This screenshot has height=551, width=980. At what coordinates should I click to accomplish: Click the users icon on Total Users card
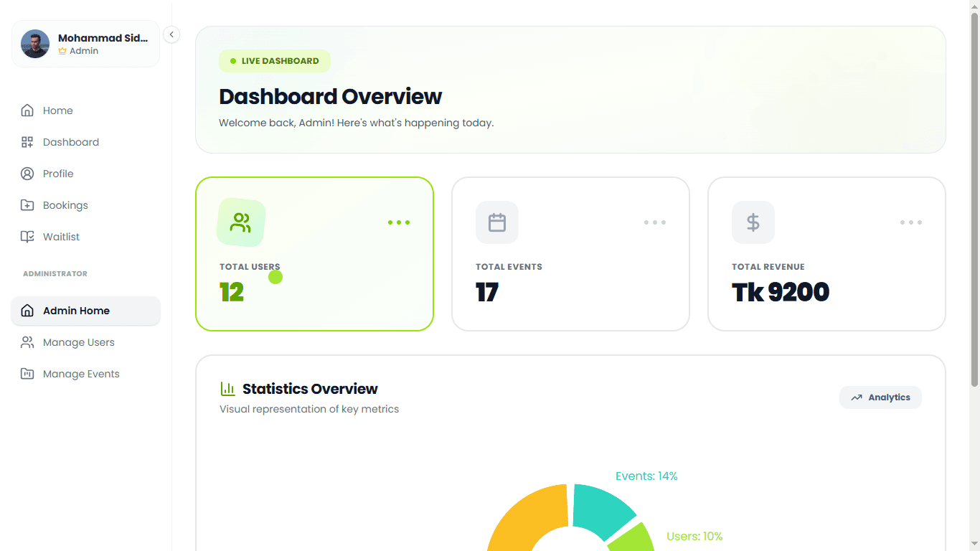pyautogui.click(x=240, y=222)
